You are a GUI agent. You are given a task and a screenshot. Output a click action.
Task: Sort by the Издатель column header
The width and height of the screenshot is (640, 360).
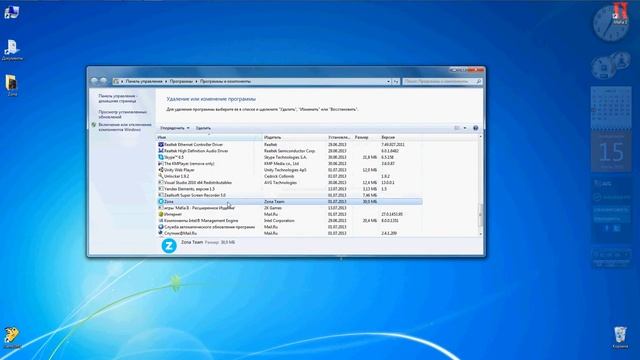click(294, 138)
